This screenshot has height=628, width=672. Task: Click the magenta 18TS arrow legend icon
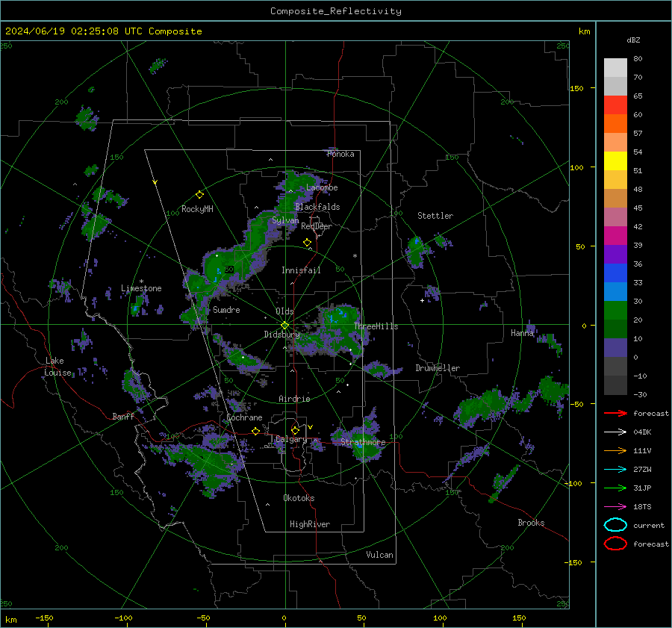point(615,507)
